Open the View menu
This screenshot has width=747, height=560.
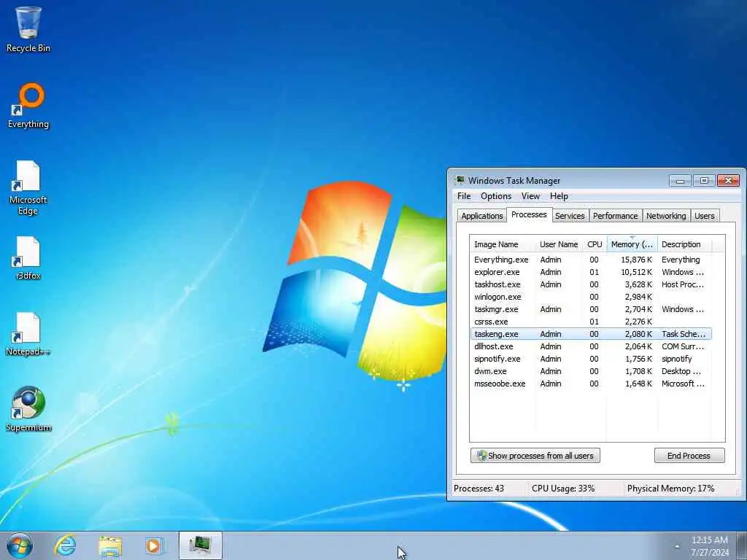coord(530,196)
